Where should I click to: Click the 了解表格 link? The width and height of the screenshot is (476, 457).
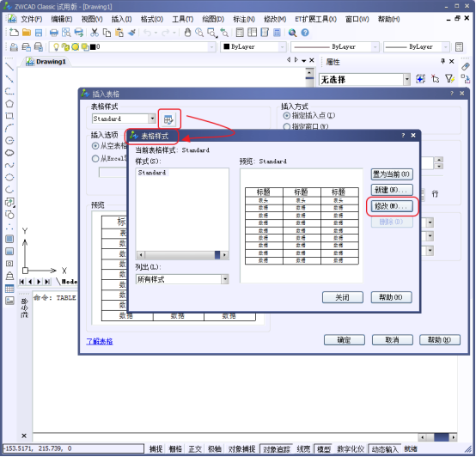click(x=100, y=342)
